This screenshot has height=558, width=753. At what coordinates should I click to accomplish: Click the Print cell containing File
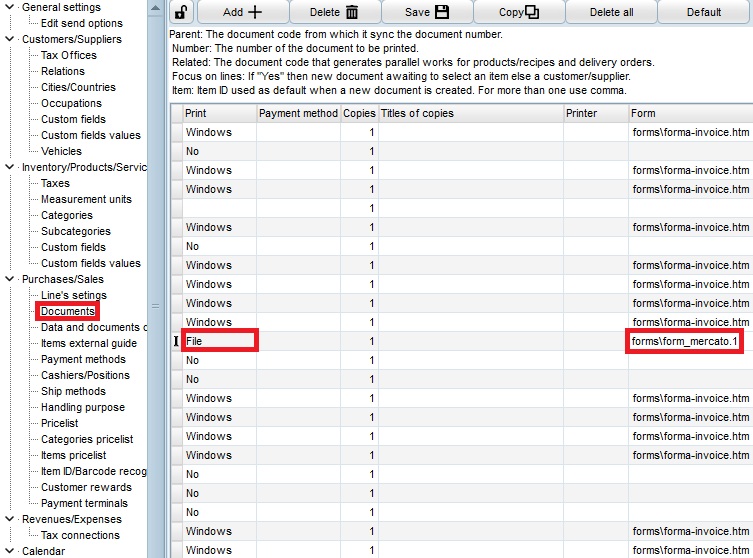tap(219, 341)
